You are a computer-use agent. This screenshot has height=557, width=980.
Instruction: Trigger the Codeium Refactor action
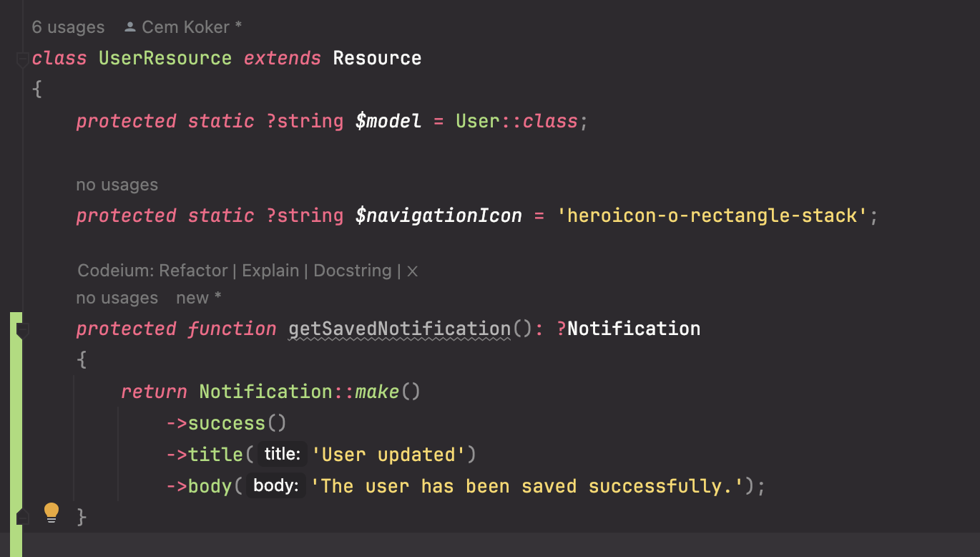coord(192,271)
